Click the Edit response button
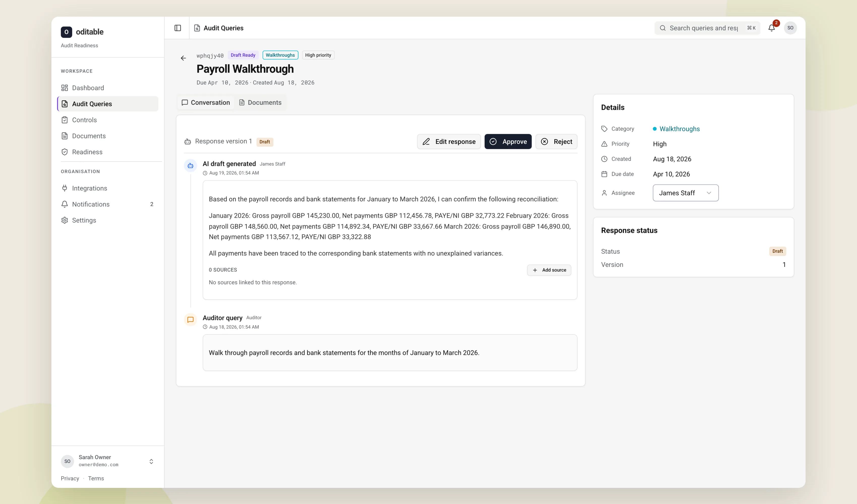This screenshot has width=857, height=504. click(449, 141)
